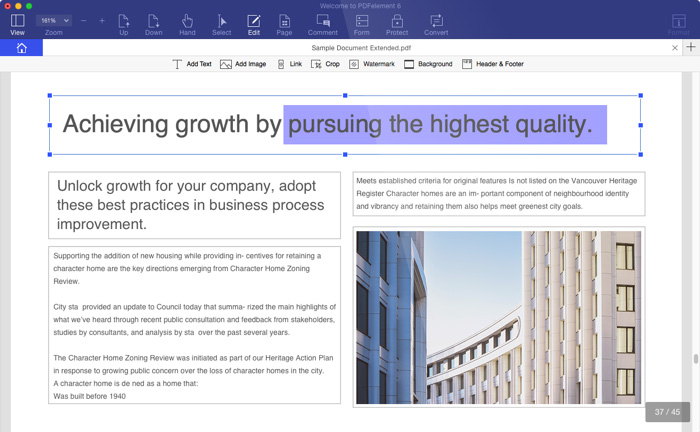Click the 'Supporting the addition of new housing' paragraph
This screenshot has width=700, height=432.
188,269
